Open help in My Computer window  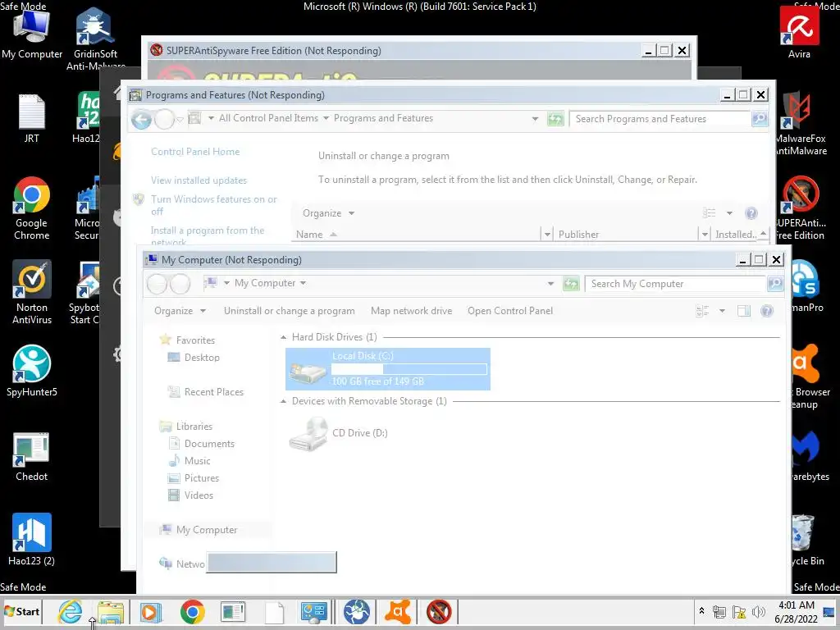click(767, 311)
